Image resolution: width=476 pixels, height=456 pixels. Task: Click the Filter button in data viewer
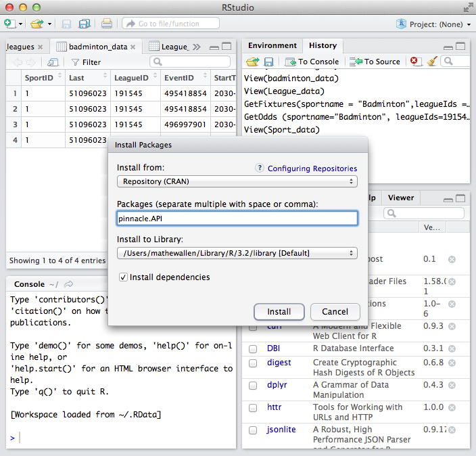[86, 62]
